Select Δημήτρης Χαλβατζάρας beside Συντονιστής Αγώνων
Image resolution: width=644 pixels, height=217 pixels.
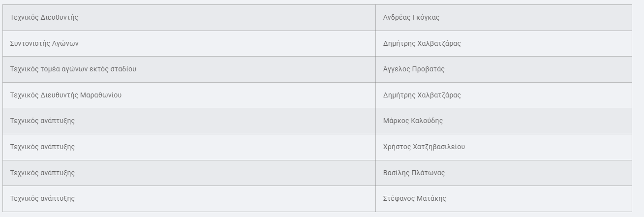422,43
